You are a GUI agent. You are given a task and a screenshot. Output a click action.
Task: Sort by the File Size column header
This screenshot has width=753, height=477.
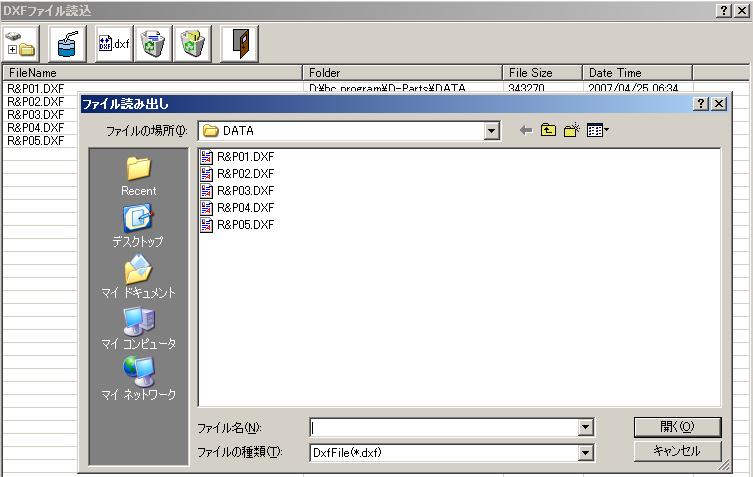coord(542,73)
